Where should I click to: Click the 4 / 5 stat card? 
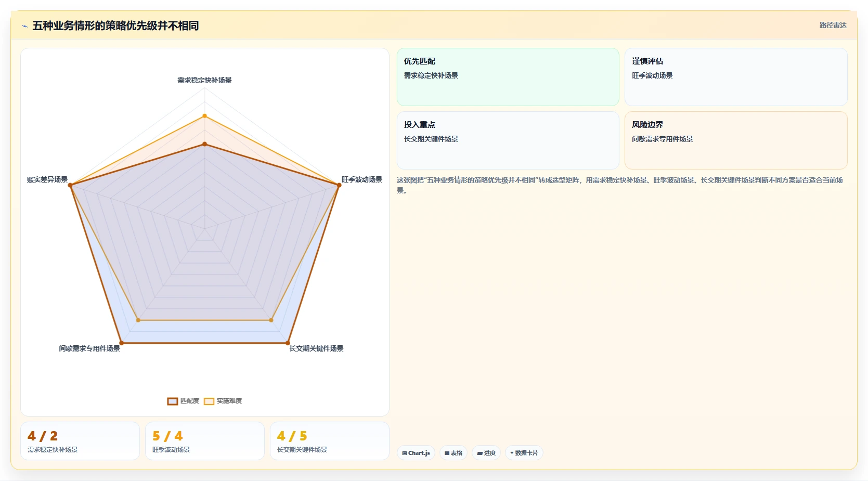coord(330,441)
